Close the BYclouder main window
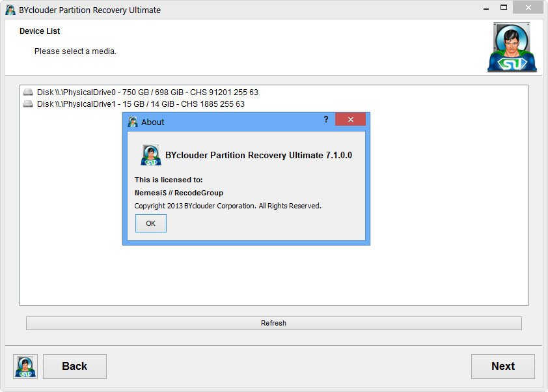Image resolution: width=548 pixels, height=392 pixels. click(x=528, y=7)
